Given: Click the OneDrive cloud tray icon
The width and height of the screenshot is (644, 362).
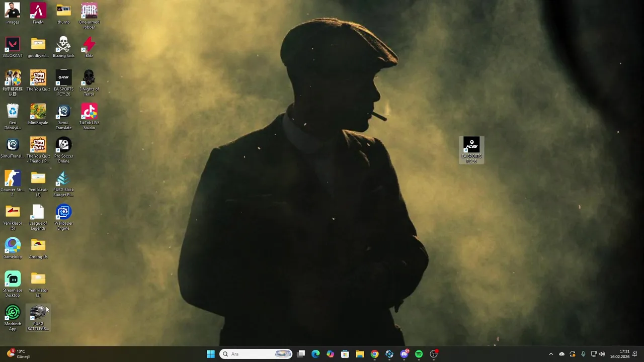Looking at the screenshot, I should (x=562, y=354).
